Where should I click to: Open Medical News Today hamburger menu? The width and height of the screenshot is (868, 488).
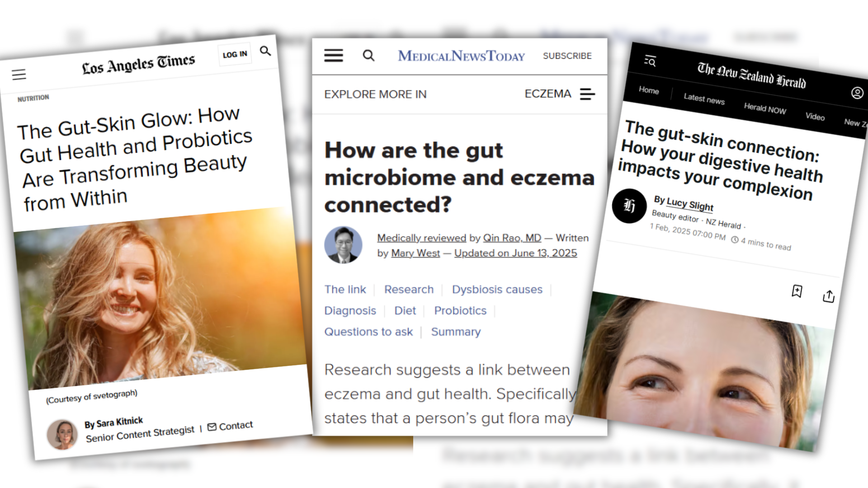tap(334, 56)
